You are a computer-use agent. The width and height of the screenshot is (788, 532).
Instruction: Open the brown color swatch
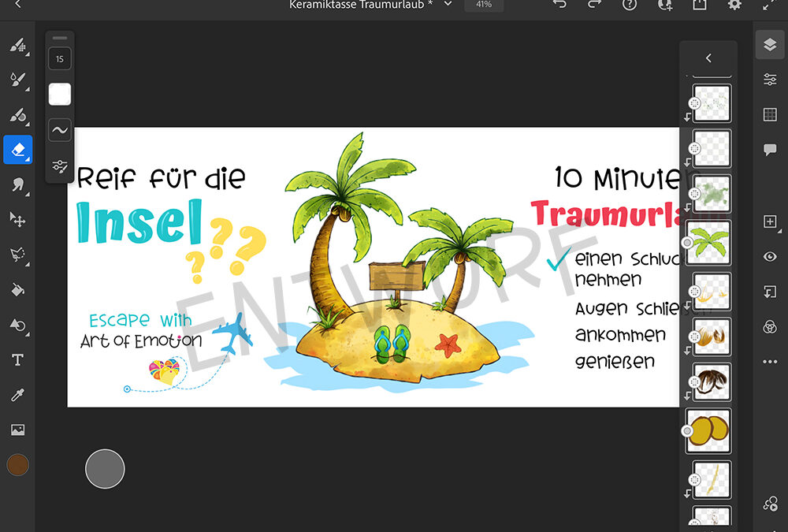point(17,465)
